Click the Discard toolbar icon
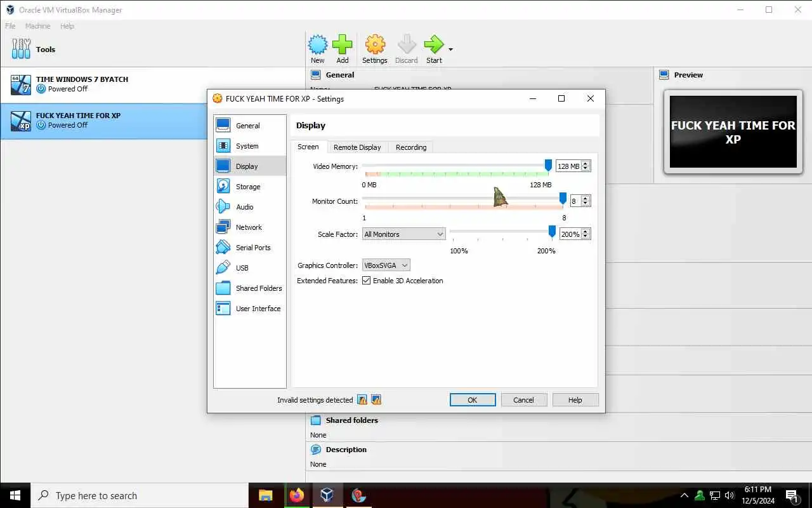The image size is (812, 508). click(x=407, y=49)
